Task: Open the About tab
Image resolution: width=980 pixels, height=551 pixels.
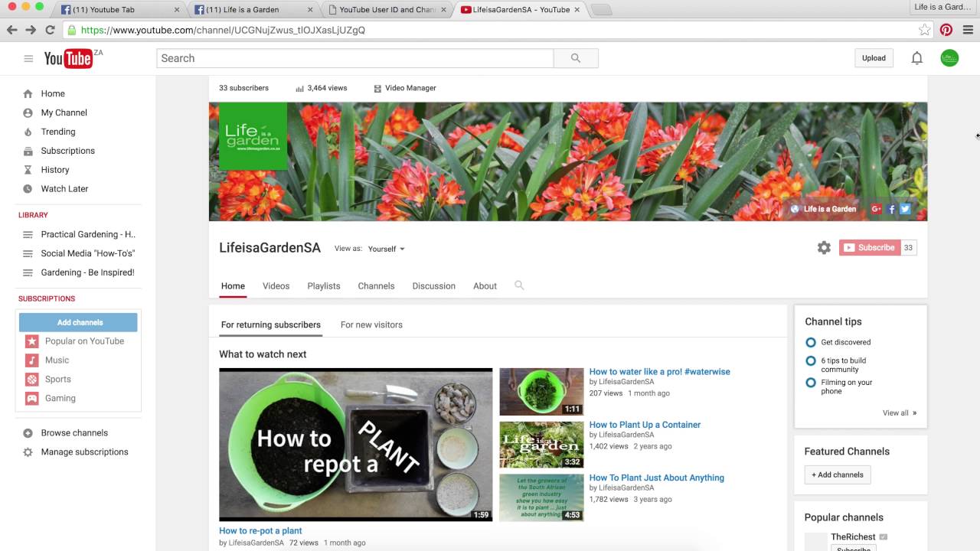Action: 485,286
